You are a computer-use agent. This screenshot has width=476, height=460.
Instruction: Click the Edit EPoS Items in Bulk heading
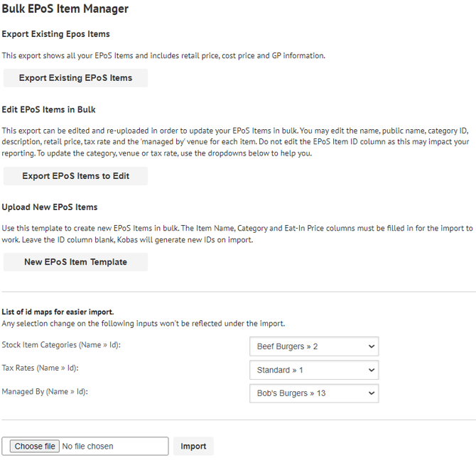click(x=48, y=109)
